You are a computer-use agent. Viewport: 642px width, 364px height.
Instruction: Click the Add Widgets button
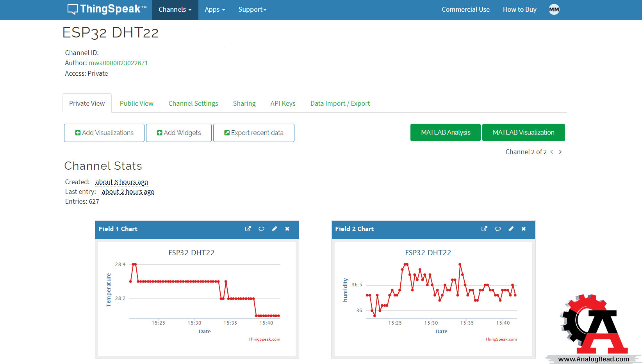[x=179, y=133]
